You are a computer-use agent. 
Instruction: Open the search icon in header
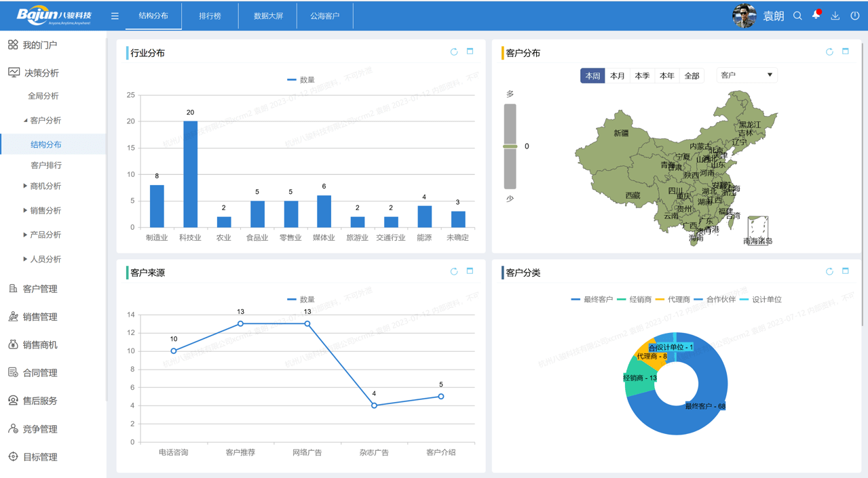coord(797,16)
